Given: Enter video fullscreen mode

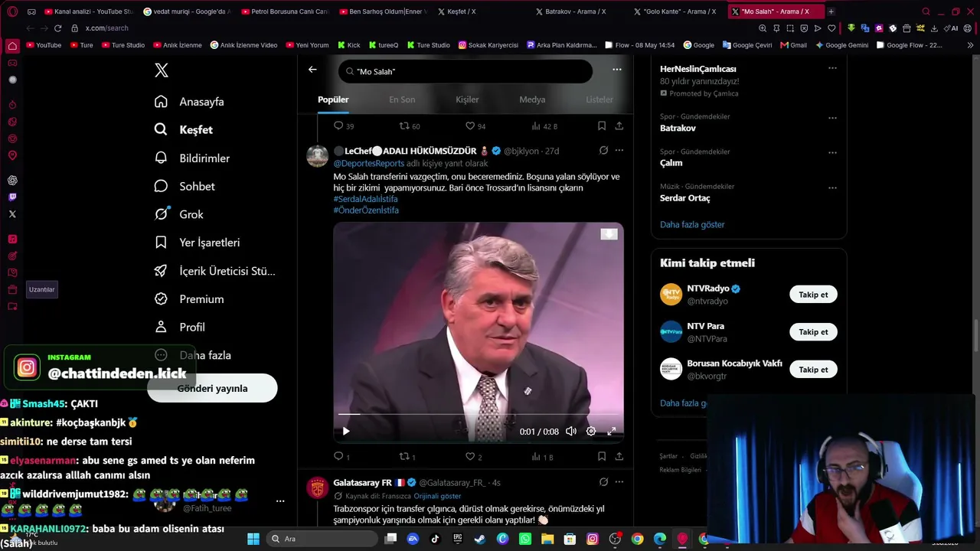Looking at the screenshot, I should tap(612, 432).
